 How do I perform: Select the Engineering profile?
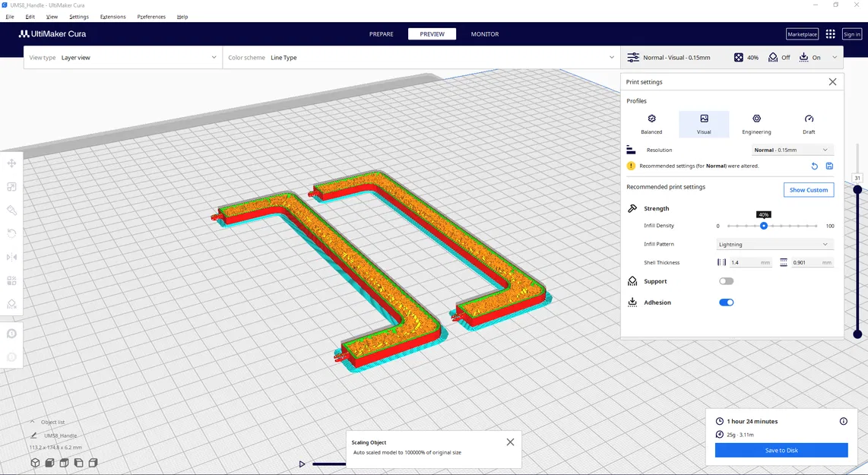(x=756, y=124)
